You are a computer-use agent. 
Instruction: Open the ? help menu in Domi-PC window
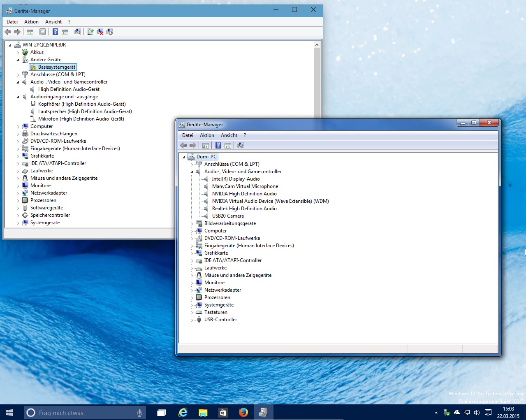tap(245, 135)
